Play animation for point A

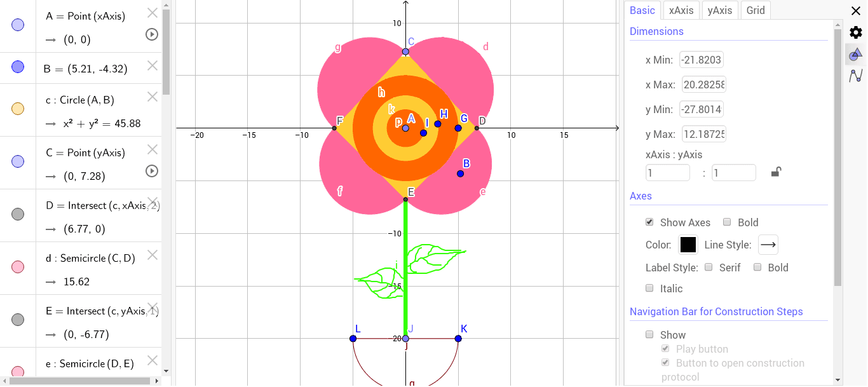pos(151,34)
